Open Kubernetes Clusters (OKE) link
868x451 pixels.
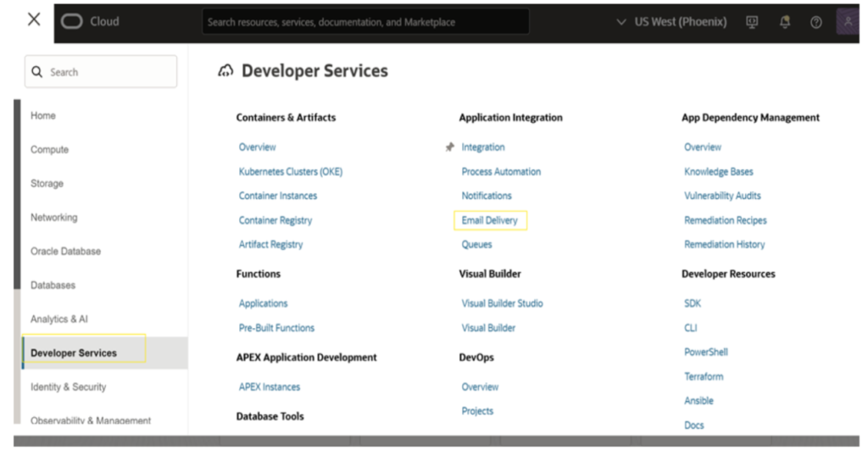[x=291, y=171]
